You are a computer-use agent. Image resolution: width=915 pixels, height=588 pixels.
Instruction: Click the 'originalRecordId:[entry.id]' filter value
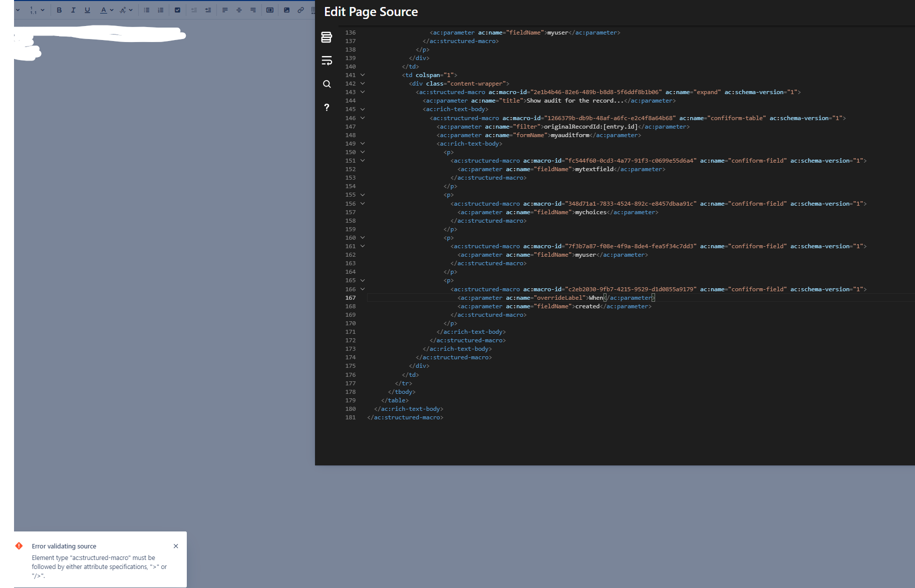591,127
